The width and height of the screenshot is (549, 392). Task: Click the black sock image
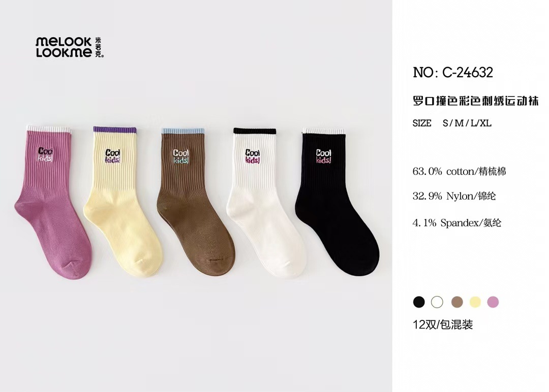click(x=333, y=203)
